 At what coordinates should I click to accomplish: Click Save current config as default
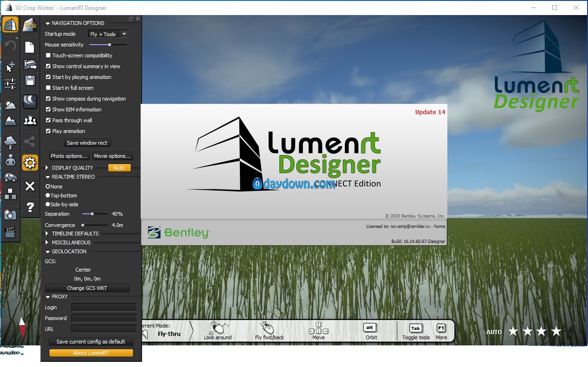[91, 342]
